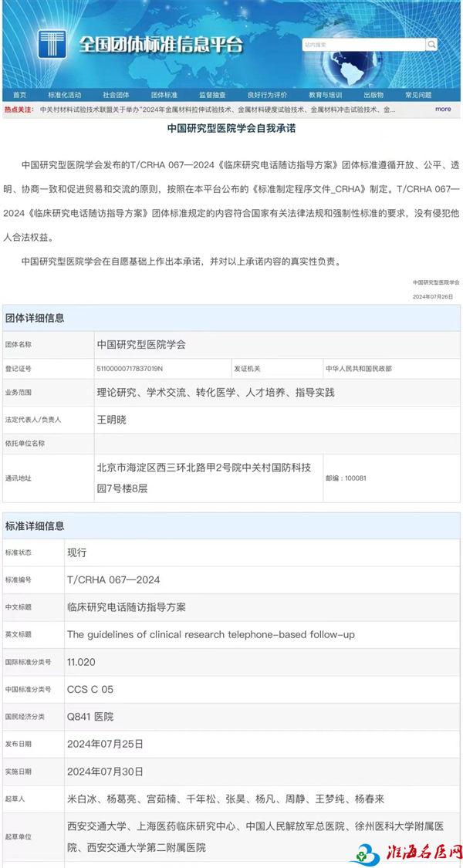Click the 'more' link beside hot news

[x=443, y=109]
